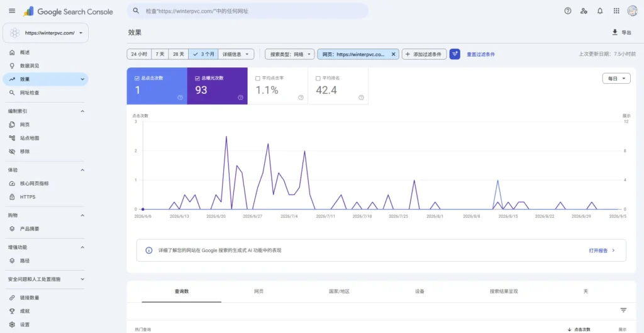This screenshot has height=333, width=644.
Task: Switch to the 网页 tab in table
Action: click(258, 291)
